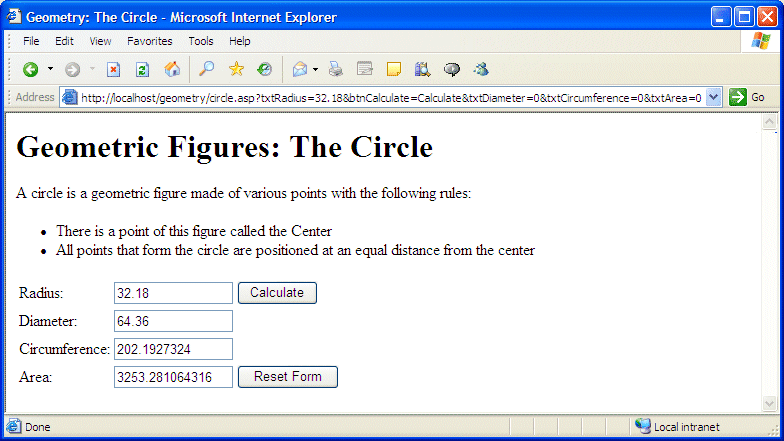784x441 pixels.
Task: Click the Mail envelope icon
Action: (x=299, y=69)
